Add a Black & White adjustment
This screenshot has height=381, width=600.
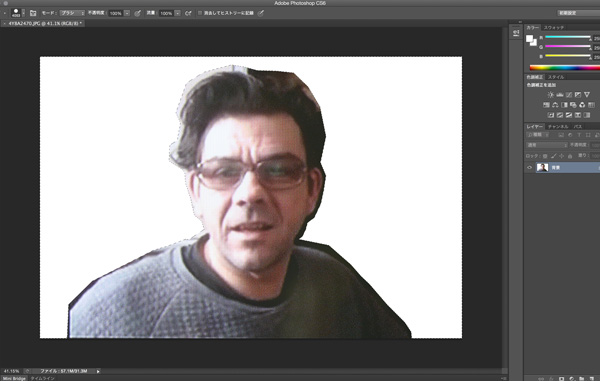(564, 105)
